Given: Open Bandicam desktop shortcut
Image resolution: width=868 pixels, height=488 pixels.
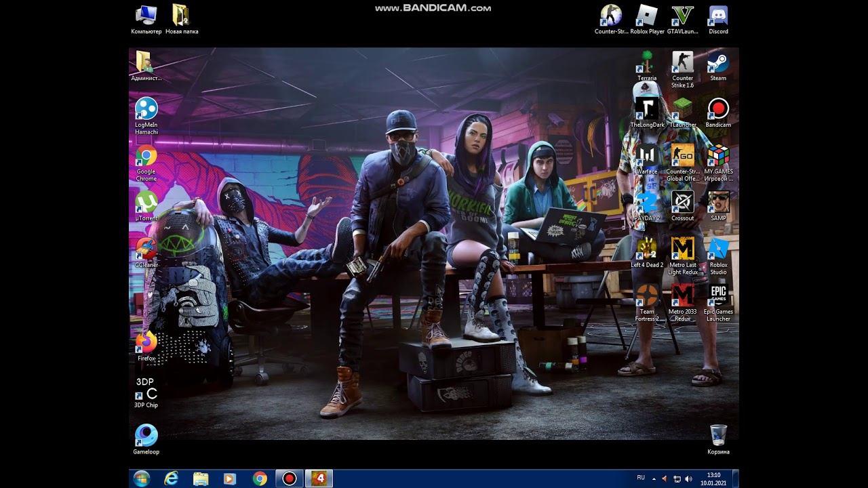Looking at the screenshot, I should 718,113.
